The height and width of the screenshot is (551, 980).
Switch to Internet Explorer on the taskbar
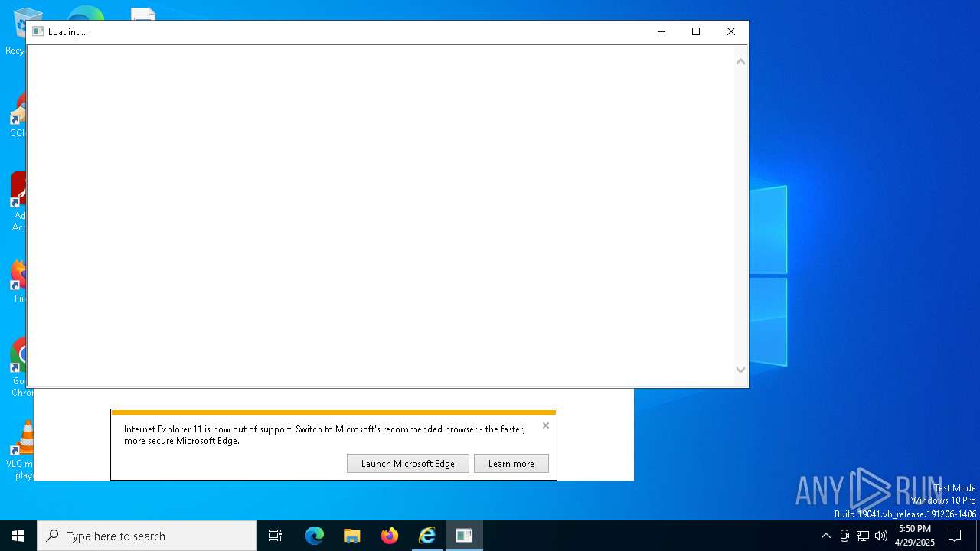427,536
